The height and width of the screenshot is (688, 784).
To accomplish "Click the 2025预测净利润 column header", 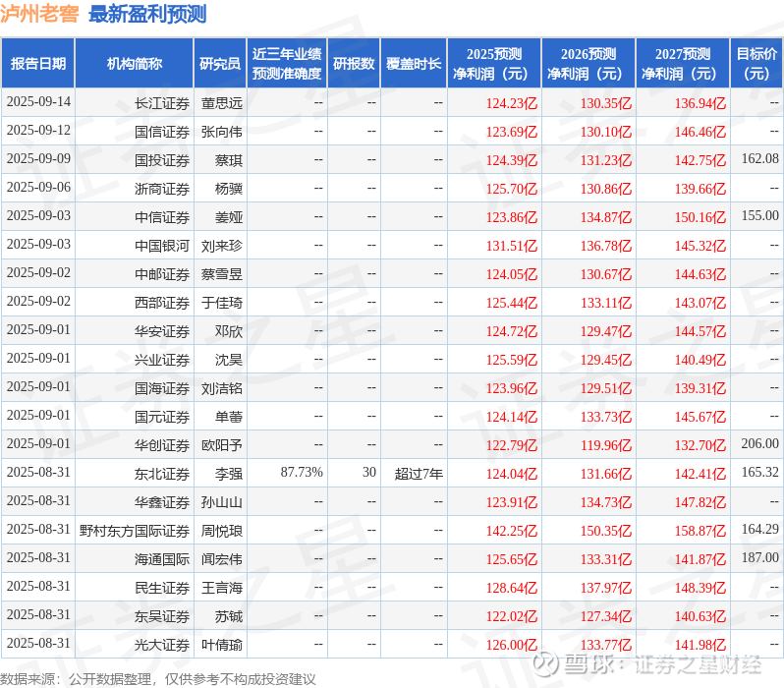I will pyautogui.click(x=494, y=64).
